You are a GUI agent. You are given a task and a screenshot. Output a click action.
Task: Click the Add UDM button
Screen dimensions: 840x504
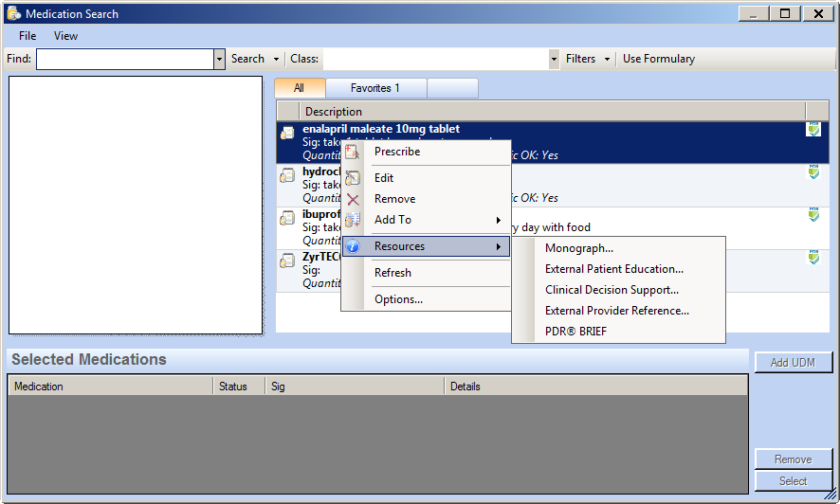[x=793, y=363]
